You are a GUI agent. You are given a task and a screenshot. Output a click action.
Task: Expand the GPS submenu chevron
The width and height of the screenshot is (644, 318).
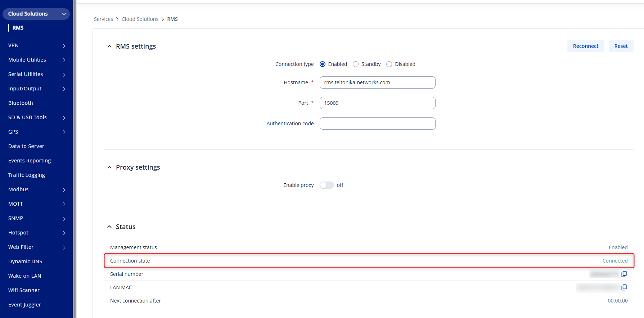point(64,132)
